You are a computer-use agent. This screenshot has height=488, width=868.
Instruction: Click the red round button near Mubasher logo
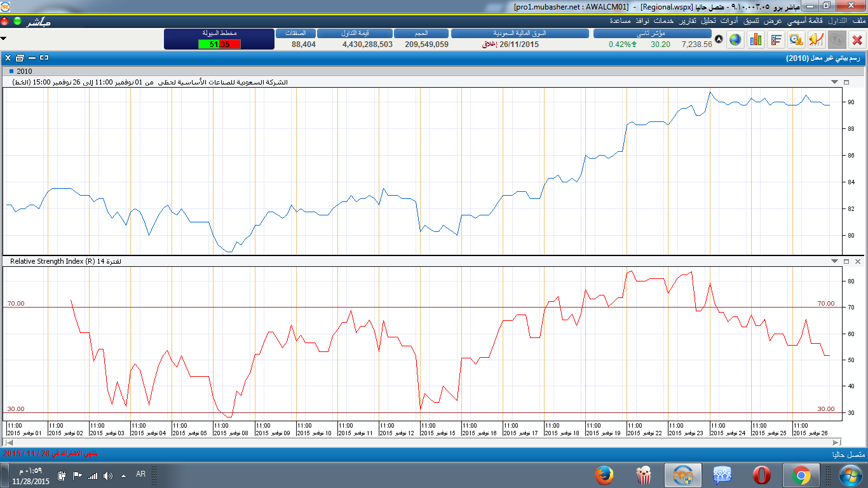[4, 22]
